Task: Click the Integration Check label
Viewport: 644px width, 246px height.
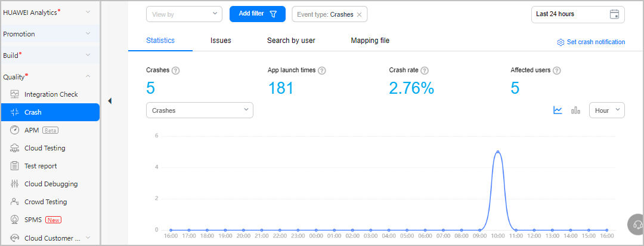Action: [51, 94]
